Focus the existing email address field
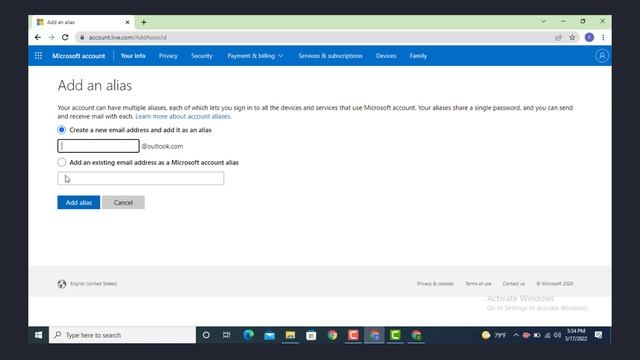 [140, 178]
